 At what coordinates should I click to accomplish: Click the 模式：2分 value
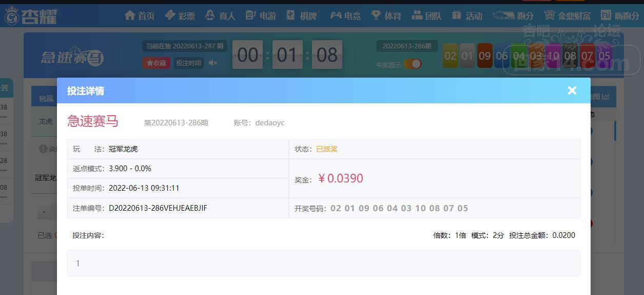click(487, 235)
